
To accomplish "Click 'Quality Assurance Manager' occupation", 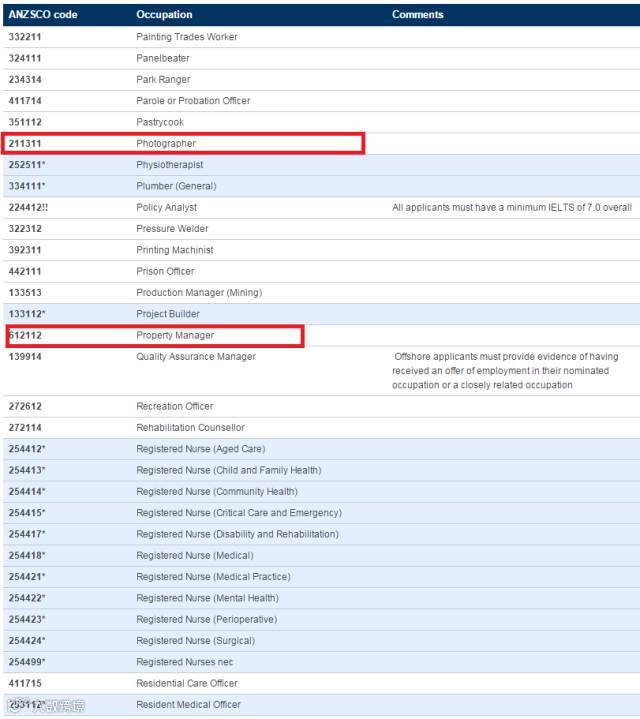I will point(196,357).
